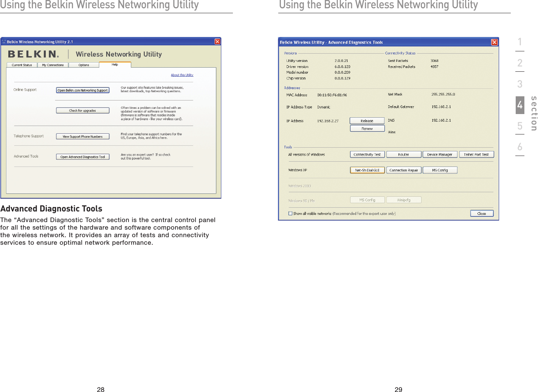The image size is (538, 392).
Task: Select the Received Packets value 4857
Action: [x=434, y=66]
